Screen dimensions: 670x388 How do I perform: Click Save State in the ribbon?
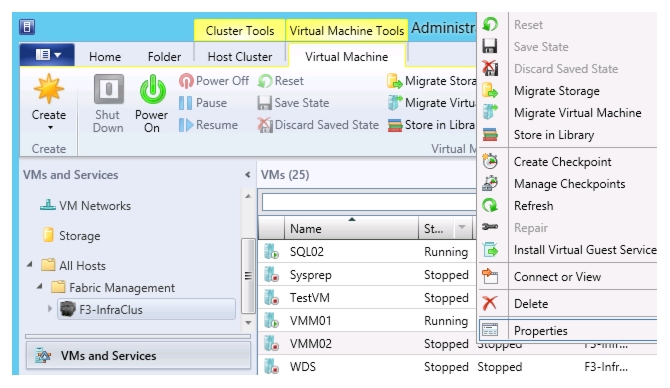click(x=293, y=103)
